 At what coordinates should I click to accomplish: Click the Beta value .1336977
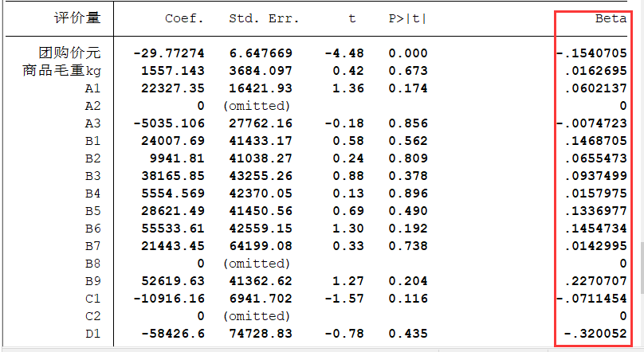(x=596, y=211)
